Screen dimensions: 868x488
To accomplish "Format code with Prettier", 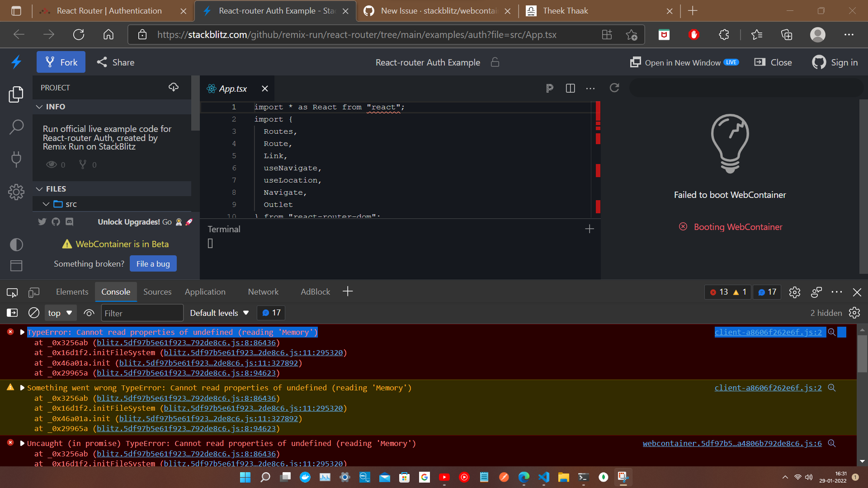I will 550,88.
